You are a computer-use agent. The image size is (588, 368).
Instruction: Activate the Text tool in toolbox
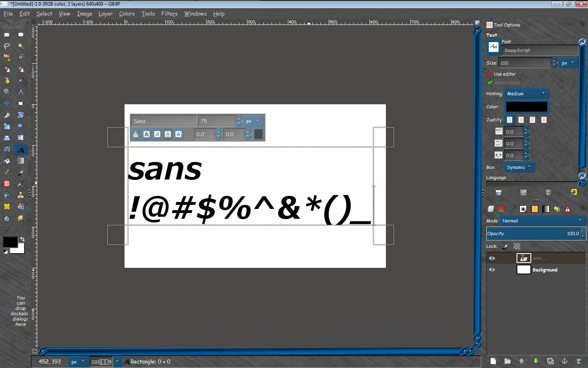click(x=20, y=149)
